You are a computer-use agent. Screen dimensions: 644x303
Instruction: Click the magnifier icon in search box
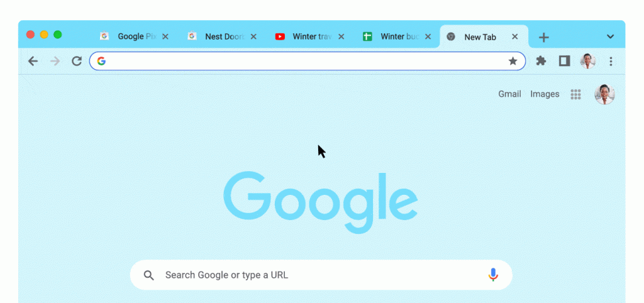coord(148,275)
